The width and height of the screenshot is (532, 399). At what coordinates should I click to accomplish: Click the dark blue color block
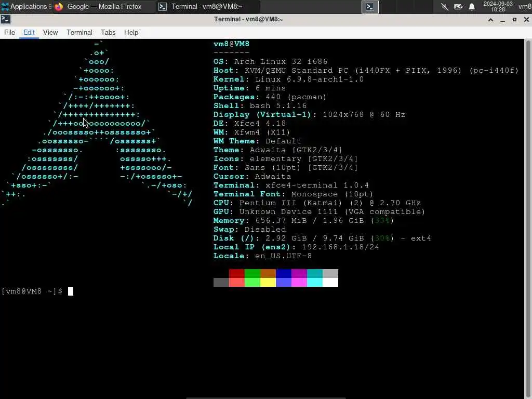(x=283, y=273)
